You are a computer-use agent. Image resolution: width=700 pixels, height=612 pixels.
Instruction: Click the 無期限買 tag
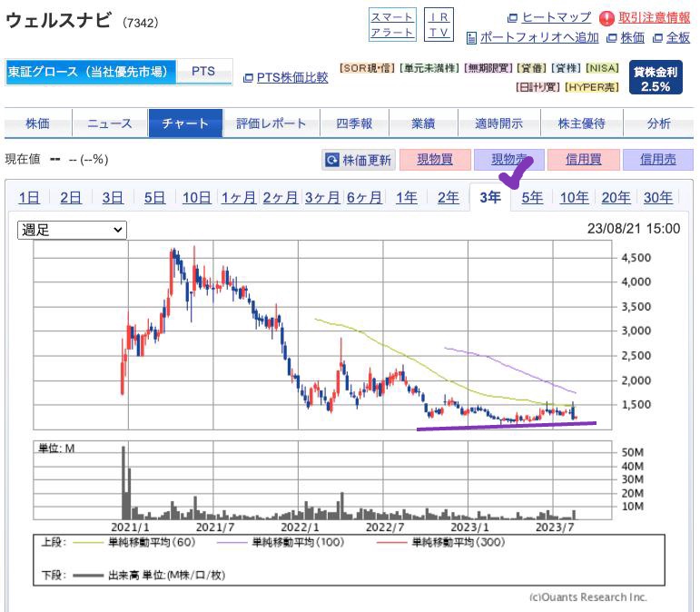coord(488,68)
